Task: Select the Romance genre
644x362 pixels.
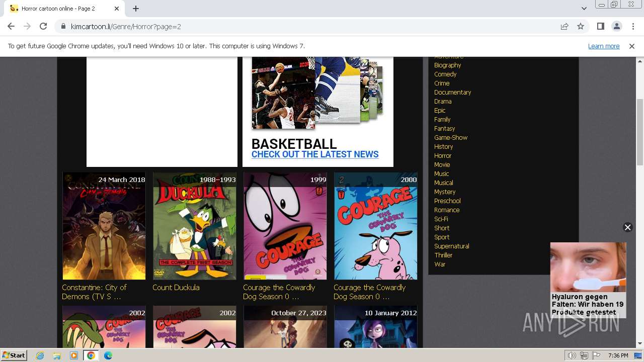Action: coord(447,210)
